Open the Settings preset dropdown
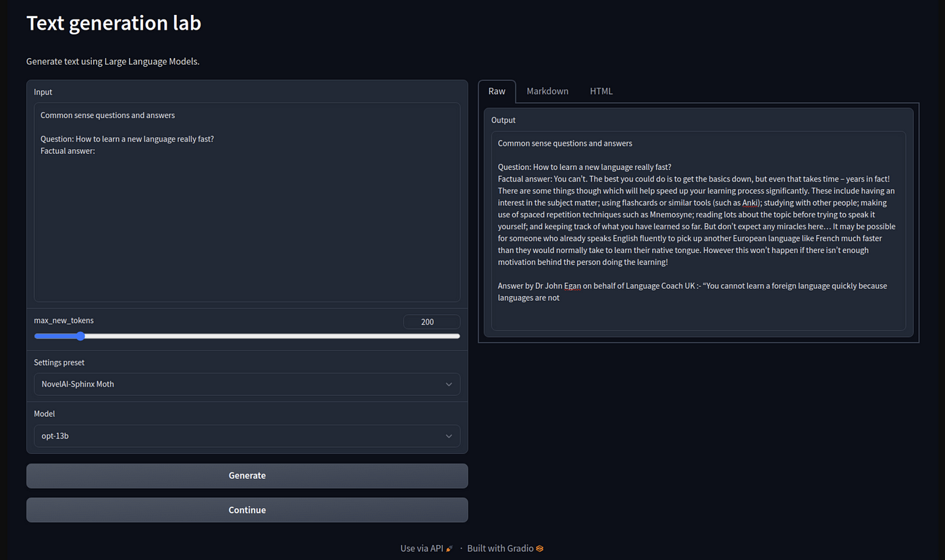The height and width of the screenshot is (560, 945). tap(247, 384)
